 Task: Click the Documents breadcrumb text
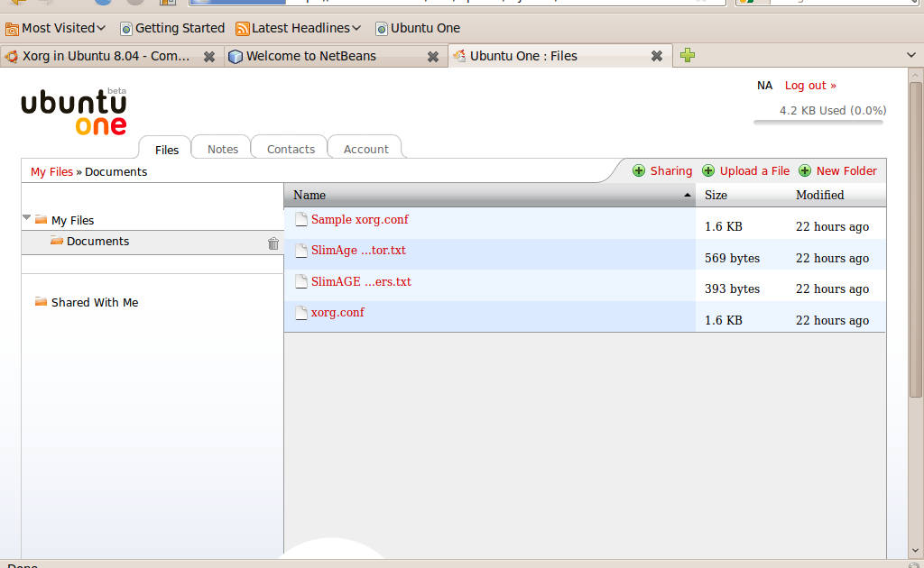pos(116,172)
